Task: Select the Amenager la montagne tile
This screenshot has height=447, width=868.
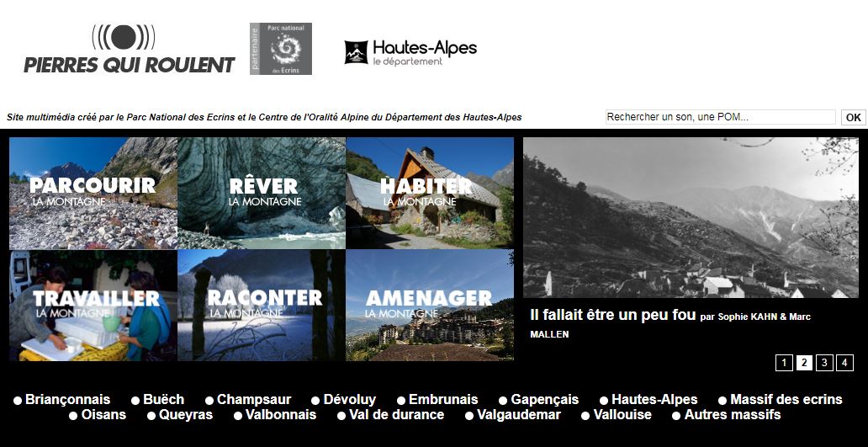Action: point(430,306)
